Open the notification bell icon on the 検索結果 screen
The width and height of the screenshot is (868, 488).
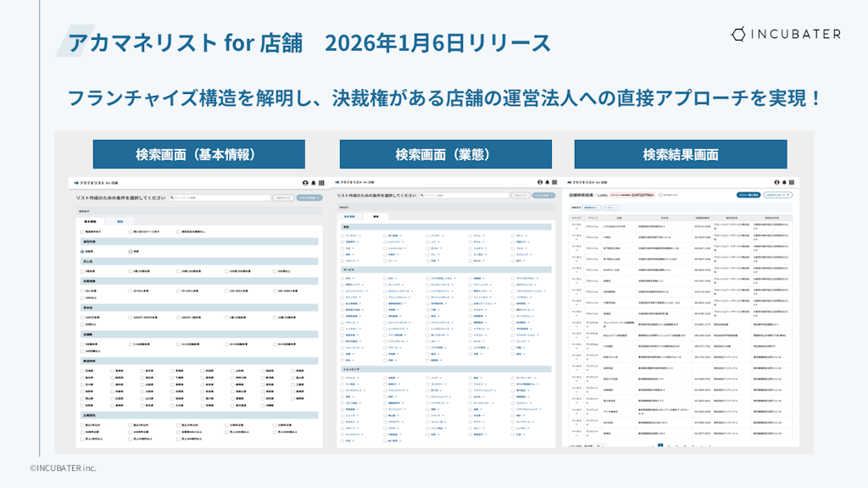[x=783, y=182]
